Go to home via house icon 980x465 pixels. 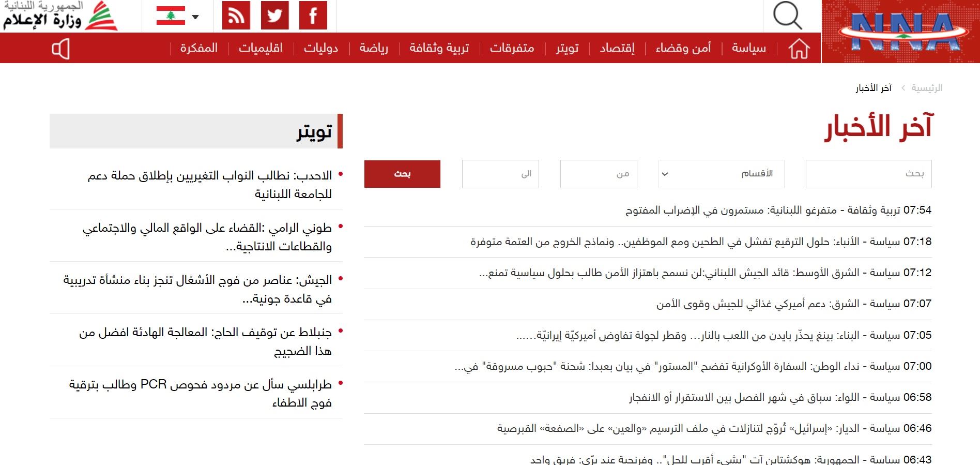pos(799,49)
